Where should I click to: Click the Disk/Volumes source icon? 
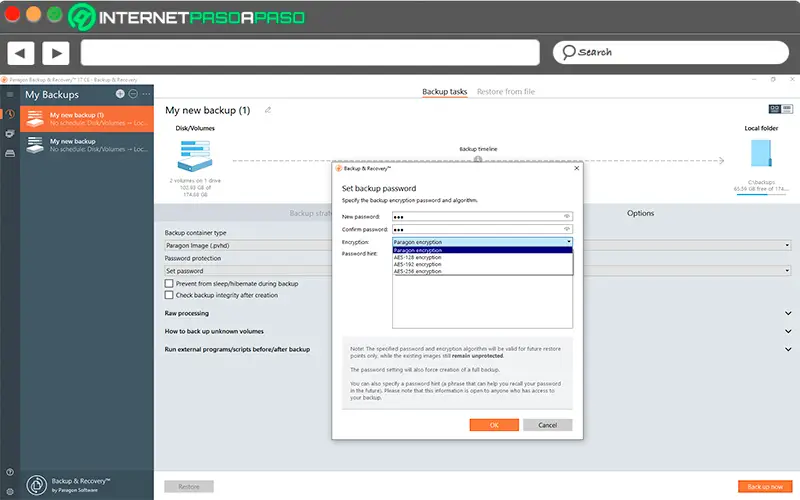(195, 156)
